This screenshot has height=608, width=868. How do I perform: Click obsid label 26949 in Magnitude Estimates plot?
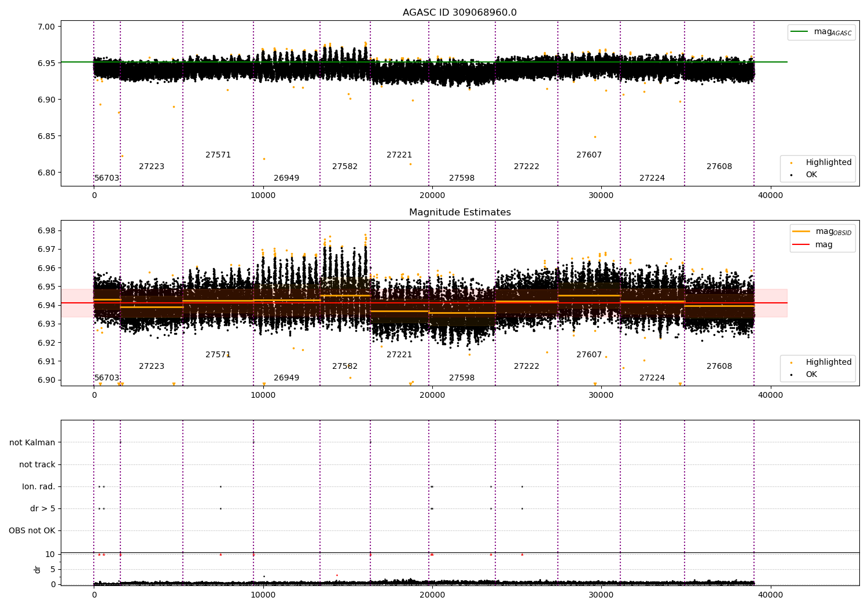pyautogui.click(x=286, y=378)
